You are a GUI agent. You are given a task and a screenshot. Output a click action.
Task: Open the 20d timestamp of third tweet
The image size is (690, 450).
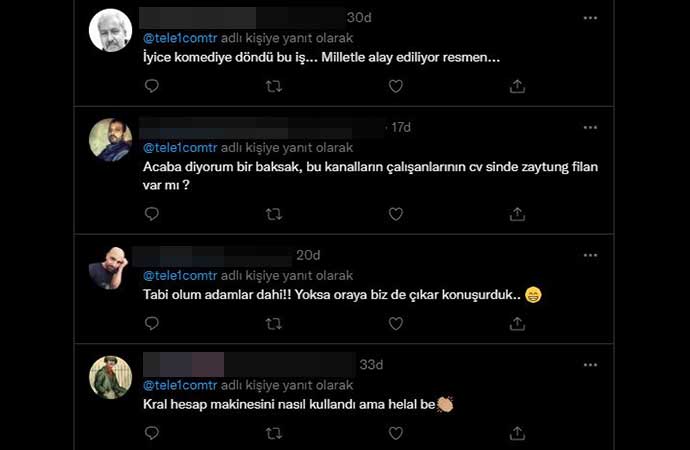coord(308,255)
